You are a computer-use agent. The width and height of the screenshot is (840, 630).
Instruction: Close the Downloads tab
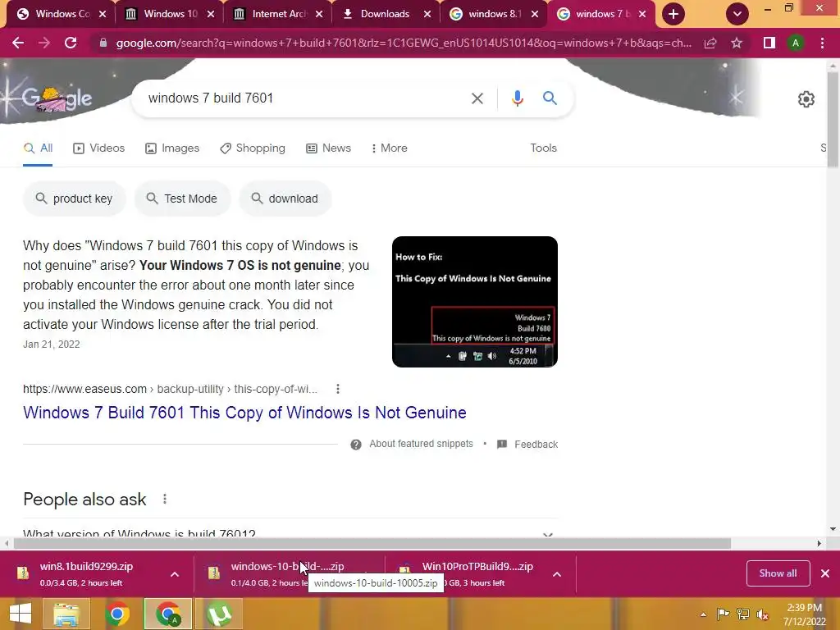pyautogui.click(x=427, y=14)
